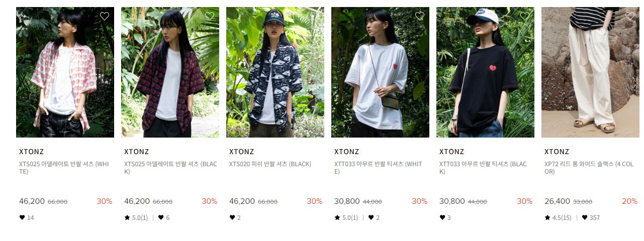Click the star rating 5.0(1) on XTS025 black

pyautogui.click(x=136, y=217)
